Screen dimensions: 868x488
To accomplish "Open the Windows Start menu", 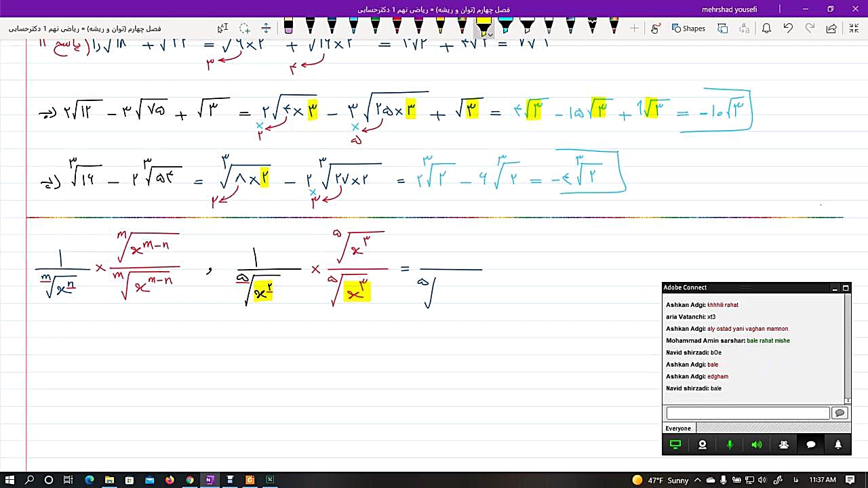I will pos(9,480).
